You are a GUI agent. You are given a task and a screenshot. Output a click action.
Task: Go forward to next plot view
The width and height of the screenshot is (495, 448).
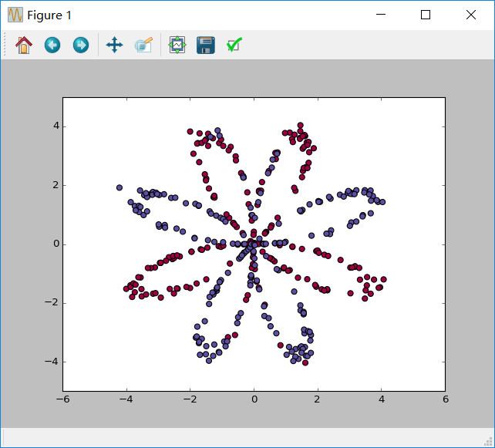80,45
